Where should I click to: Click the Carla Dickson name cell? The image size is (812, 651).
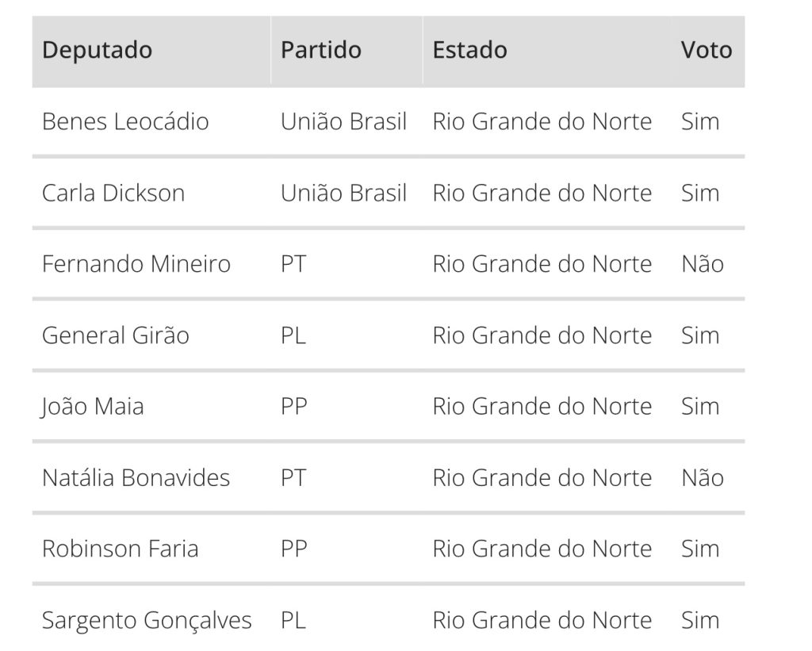point(113,193)
